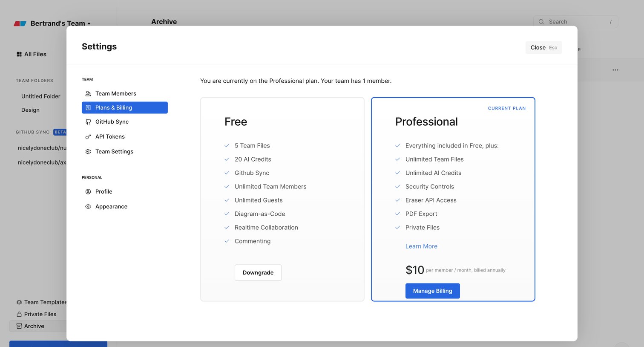Follow the Learn More link
Image resolution: width=644 pixels, height=347 pixels.
coord(421,246)
